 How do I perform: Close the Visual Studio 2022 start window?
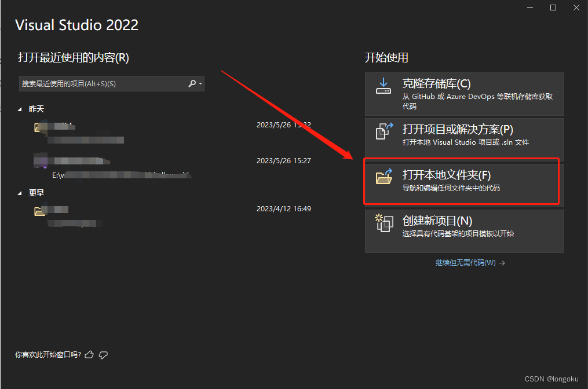(x=576, y=8)
